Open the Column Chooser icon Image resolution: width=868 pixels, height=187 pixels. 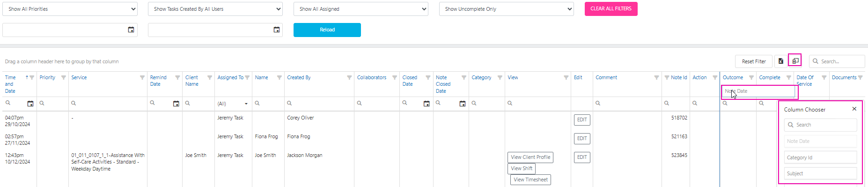coord(795,61)
